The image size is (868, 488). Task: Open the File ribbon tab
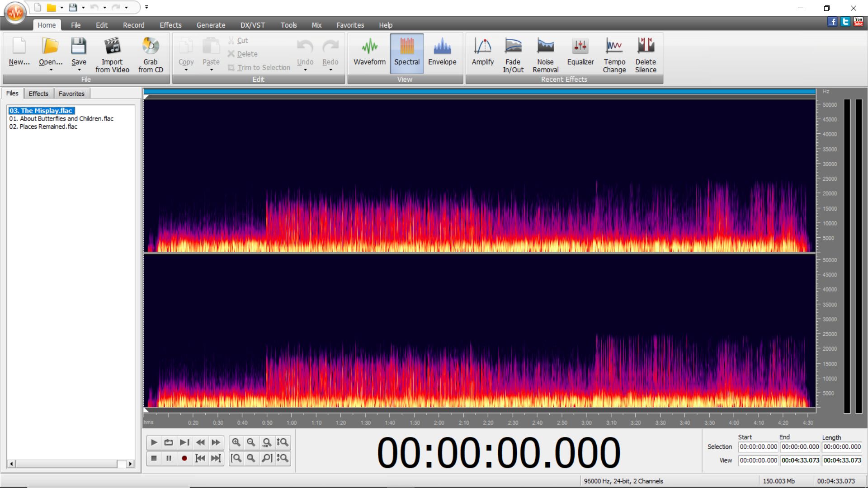(x=75, y=25)
